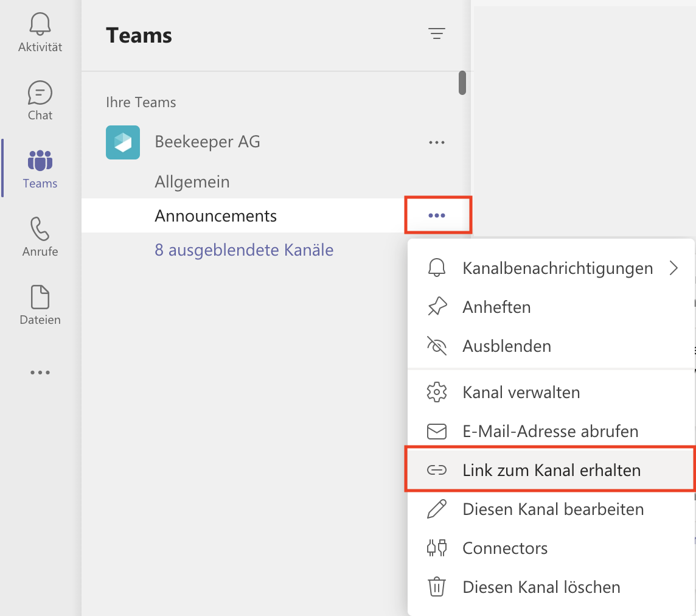This screenshot has width=696, height=616.
Task: Choose Diesen Kanal löschen
Action: tap(551, 587)
